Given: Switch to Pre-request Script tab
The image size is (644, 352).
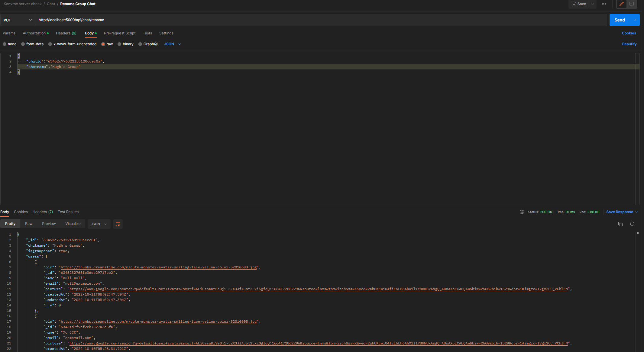Looking at the screenshot, I should coord(120,33).
